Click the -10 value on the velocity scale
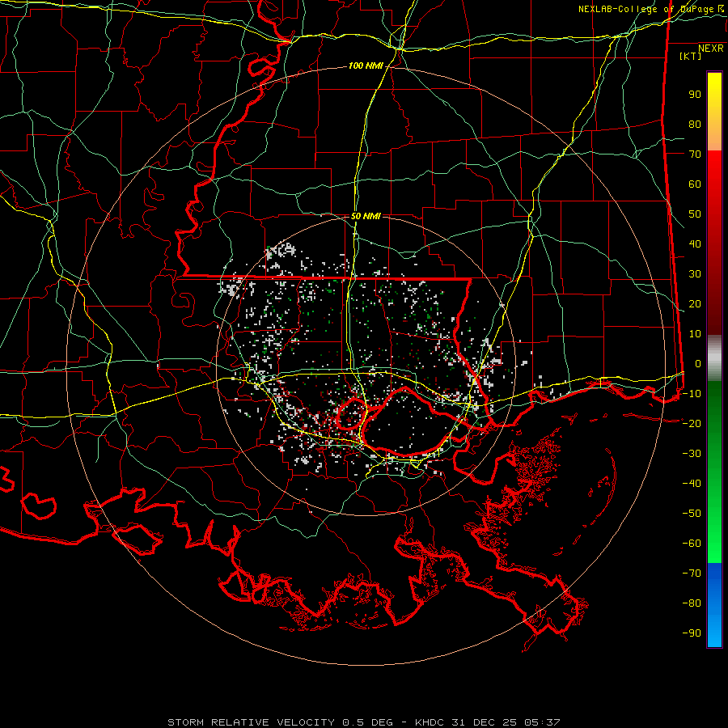This screenshot has height=728, width=728. point(692,394)
